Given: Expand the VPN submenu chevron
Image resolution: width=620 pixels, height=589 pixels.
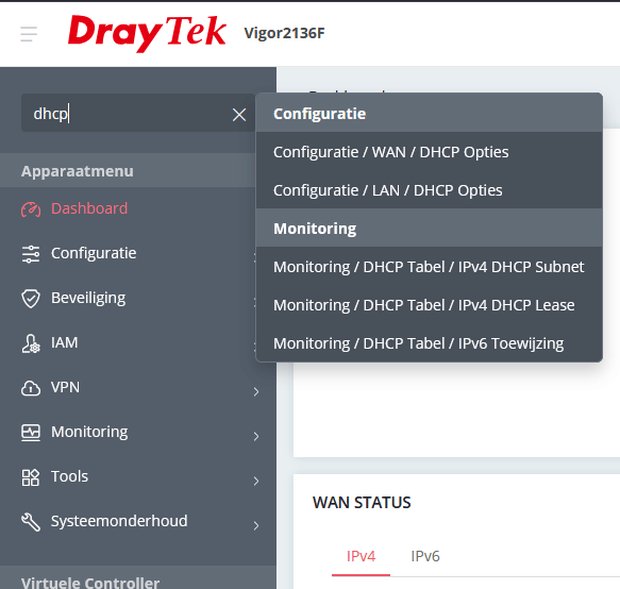Looking at the screenshot, I should click(x=256, y=392).
